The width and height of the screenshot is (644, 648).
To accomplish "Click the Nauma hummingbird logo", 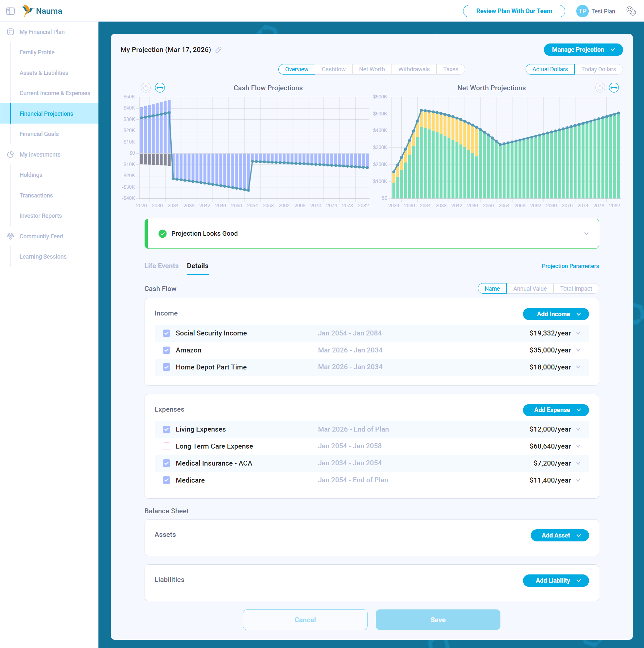I will click(x=27, y=11).
